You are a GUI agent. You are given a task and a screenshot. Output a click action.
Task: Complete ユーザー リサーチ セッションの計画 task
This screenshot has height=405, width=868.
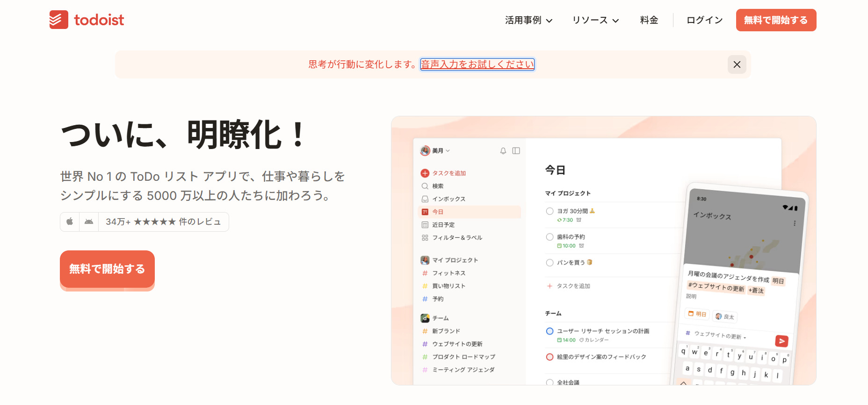pyautogui.click(x=550, y=331)
